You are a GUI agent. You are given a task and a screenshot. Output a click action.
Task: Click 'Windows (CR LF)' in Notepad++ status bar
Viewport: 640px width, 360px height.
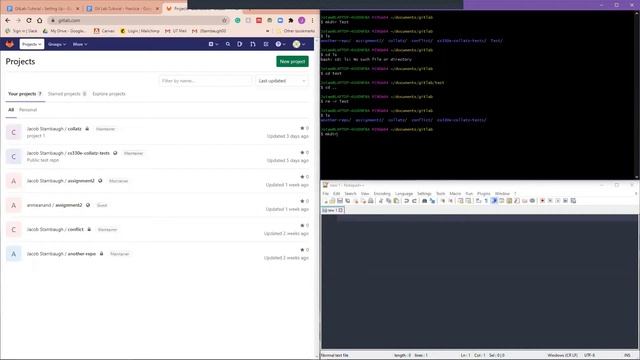(x=562, y=355)
